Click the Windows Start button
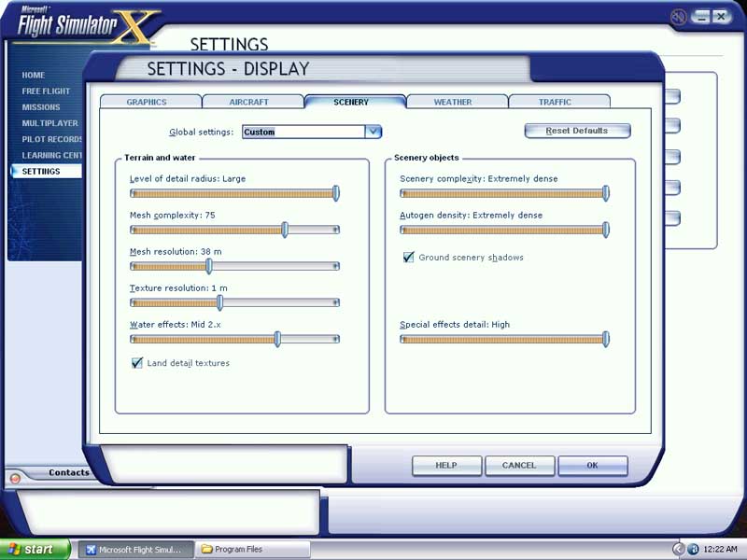747x560 pixels. coord(35,550)
